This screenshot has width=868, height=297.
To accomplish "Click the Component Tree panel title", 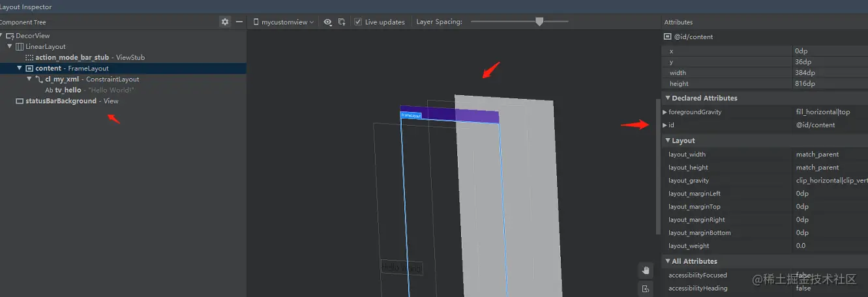I will pos(22,22).
